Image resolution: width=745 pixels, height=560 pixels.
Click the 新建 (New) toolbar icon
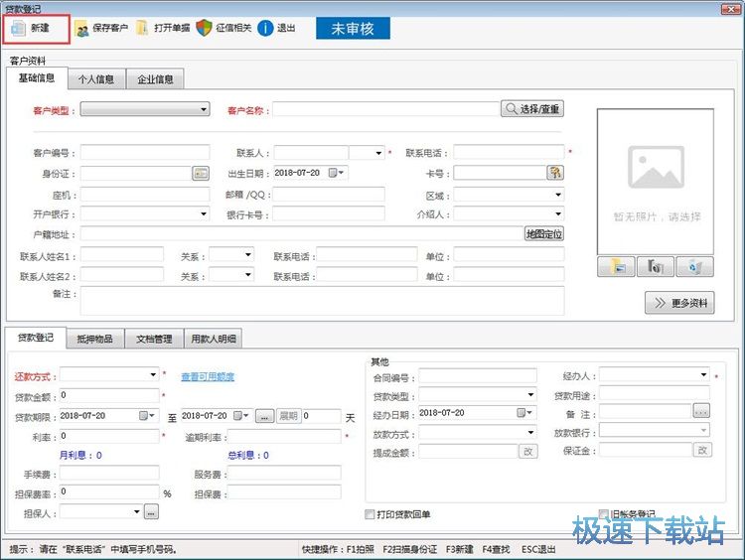18,29
